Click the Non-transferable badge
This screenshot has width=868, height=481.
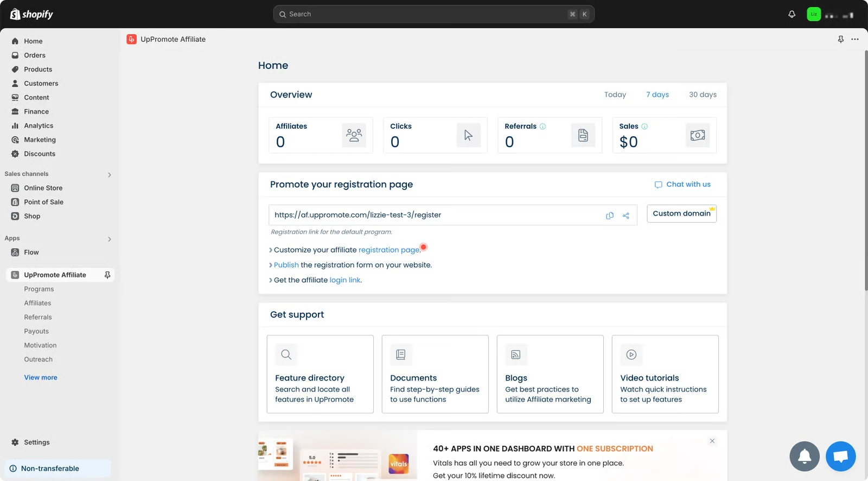pos(58,469)
